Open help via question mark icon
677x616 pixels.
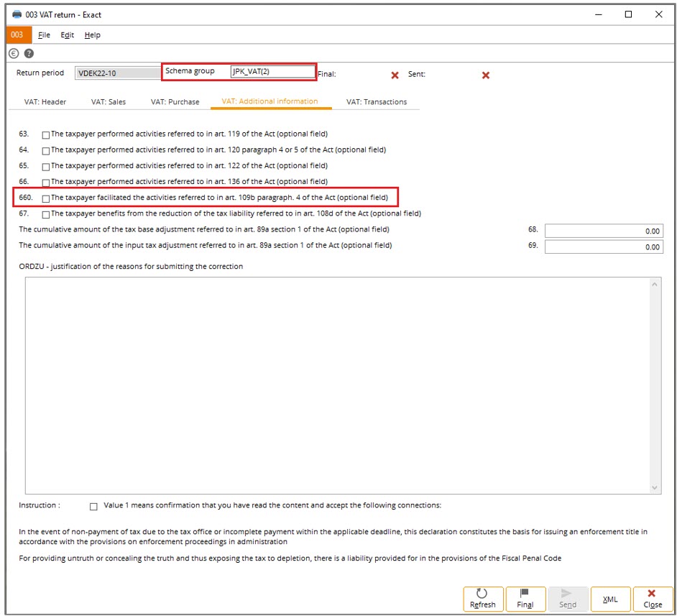coord(29,53)
